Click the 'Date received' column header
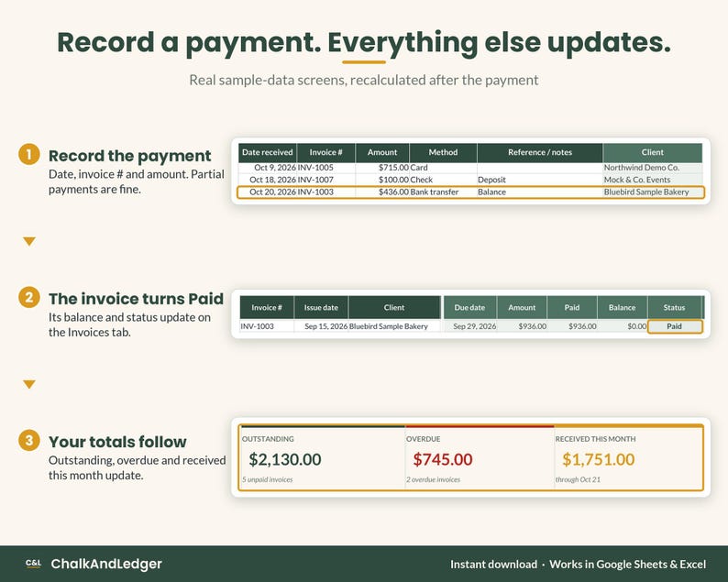Viewport: 728px width, 582px height. 268,152
